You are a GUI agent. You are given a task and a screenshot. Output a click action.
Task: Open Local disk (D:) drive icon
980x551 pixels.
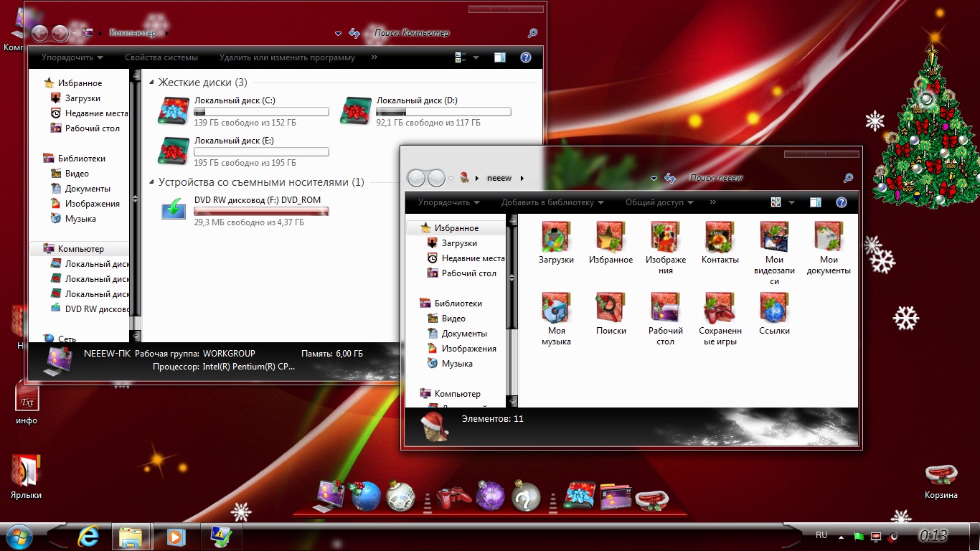tap(356, 112)
